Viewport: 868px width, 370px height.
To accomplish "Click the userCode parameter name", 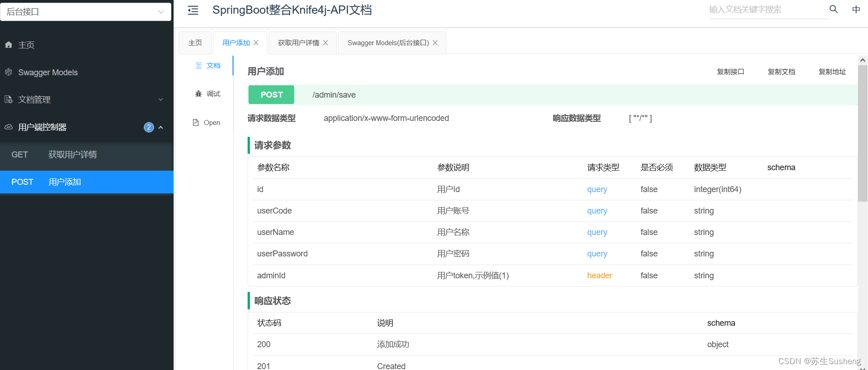I will click(274, 211).
